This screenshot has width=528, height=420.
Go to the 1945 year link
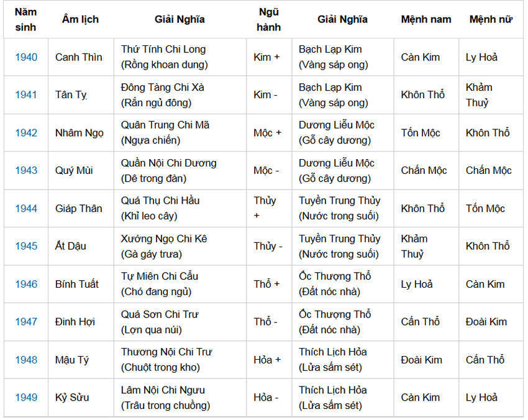(26, 246)
